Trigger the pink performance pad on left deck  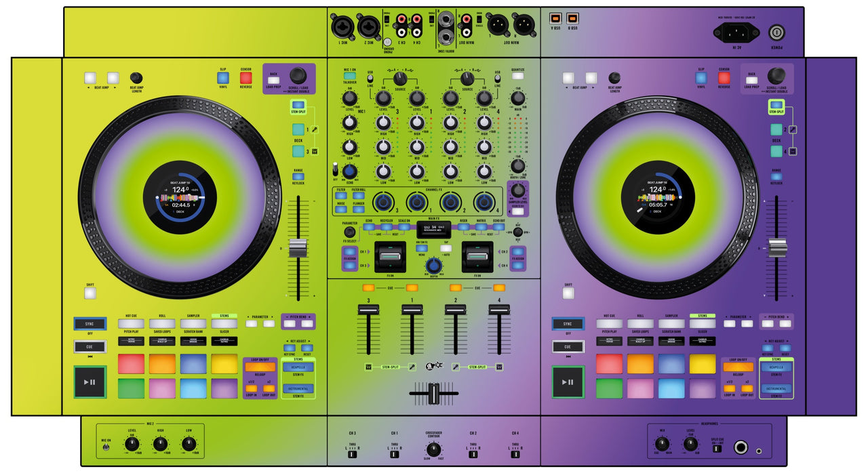[162, 388]
